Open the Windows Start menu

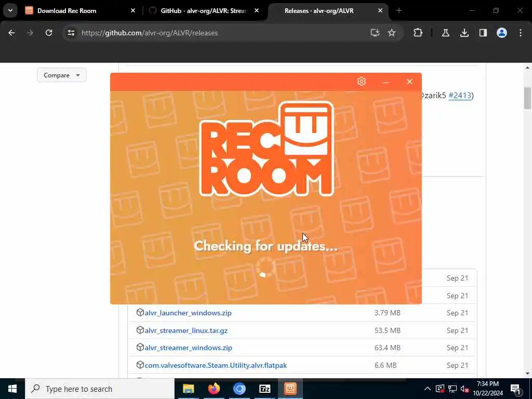12,389
